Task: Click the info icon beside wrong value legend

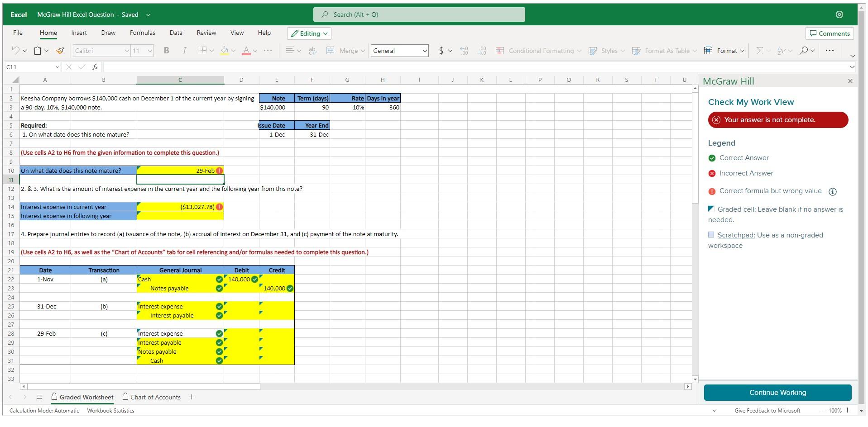Action: [832, 191]
